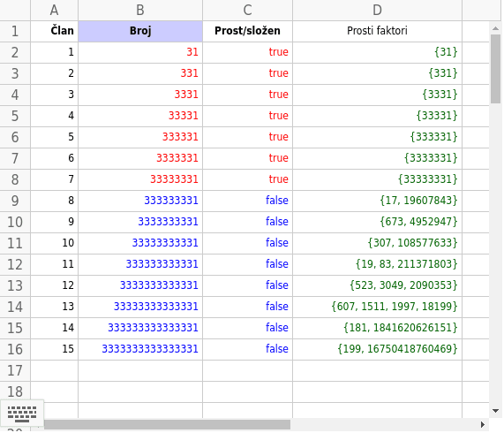Screen dimensions: 504x433
Task: Select row 12 header
Action: point(15,265)
